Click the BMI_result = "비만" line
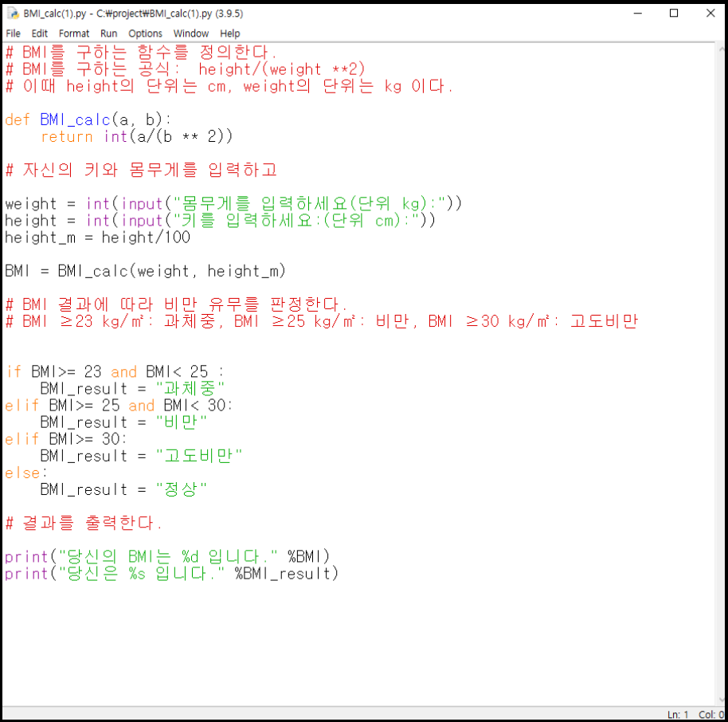 point(123,422)
